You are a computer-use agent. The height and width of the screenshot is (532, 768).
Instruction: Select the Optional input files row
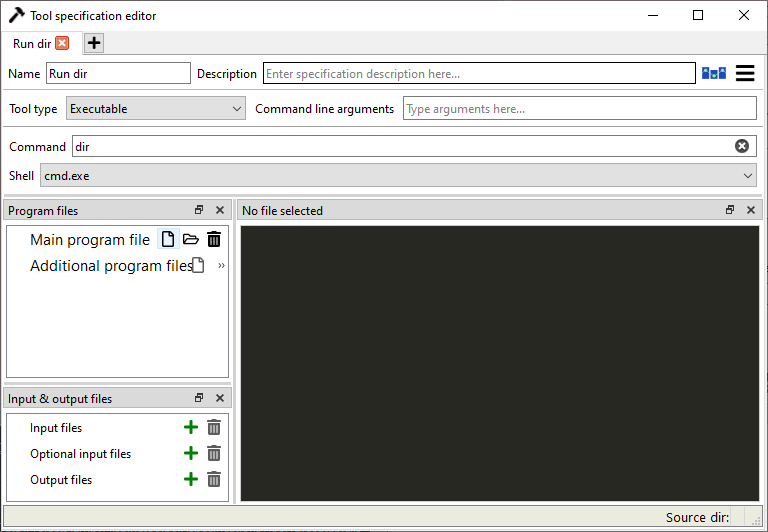point(80,454)
